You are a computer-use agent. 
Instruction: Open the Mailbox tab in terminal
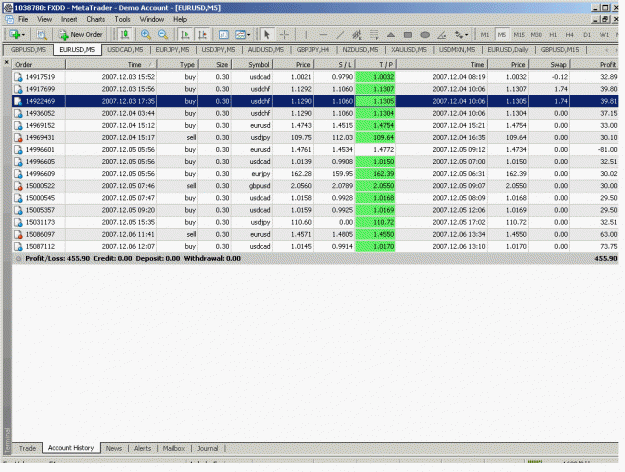(x=174, y=448)
